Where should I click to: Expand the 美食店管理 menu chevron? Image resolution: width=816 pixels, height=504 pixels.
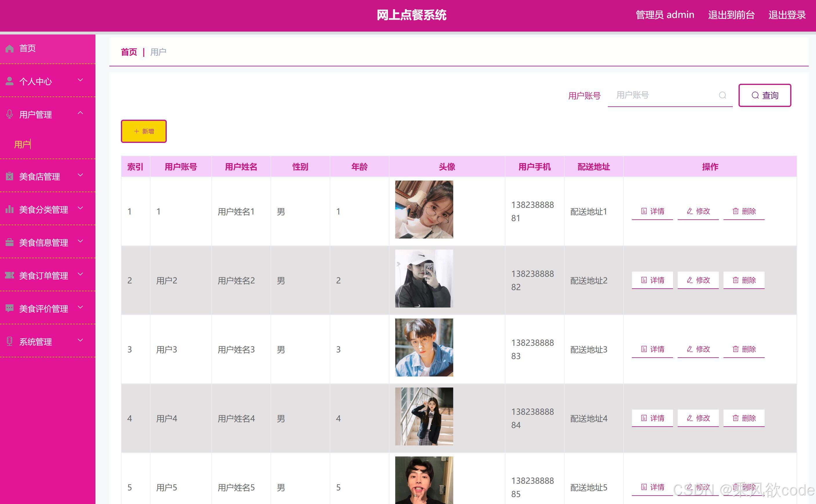(80, 175)
